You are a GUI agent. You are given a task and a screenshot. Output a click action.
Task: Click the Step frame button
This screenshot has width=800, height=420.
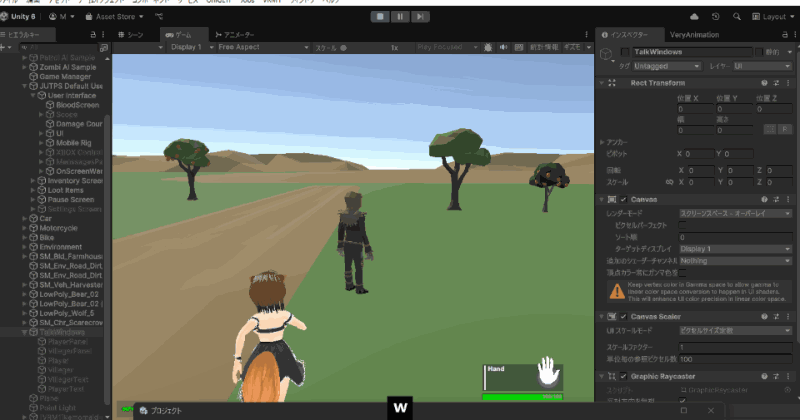click(420, 17)
